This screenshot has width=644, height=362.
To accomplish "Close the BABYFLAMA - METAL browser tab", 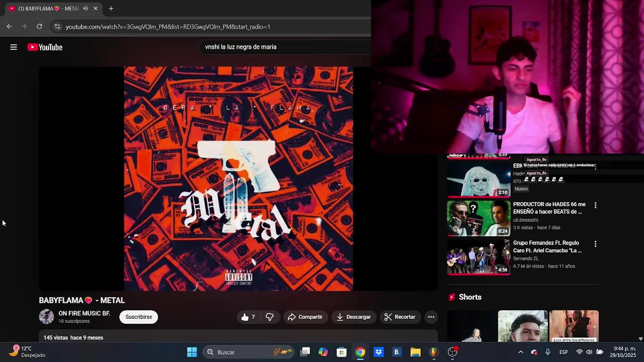I will tap(96, 9).
